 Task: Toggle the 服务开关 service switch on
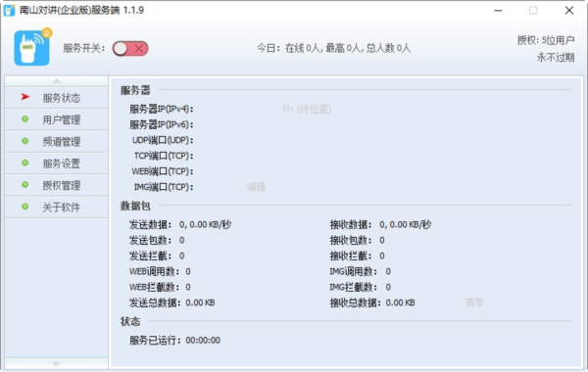130,48
